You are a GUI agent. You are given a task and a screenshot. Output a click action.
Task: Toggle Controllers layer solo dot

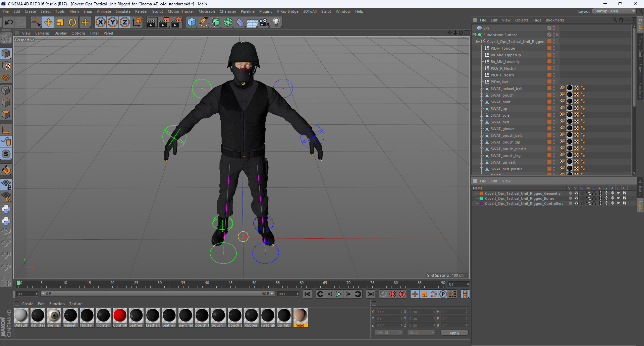point(570,204)
